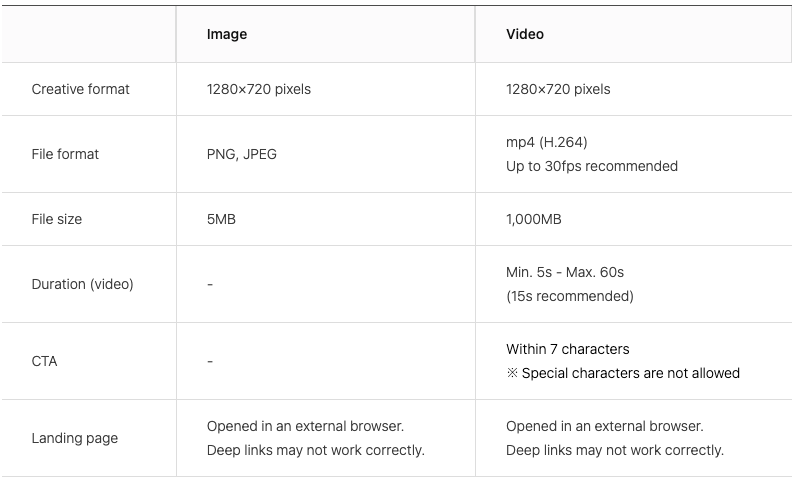The height and width of the screenshot is (483, 794).
Task: Click the mp4 (H.264) text
Action: click(546, 142)
